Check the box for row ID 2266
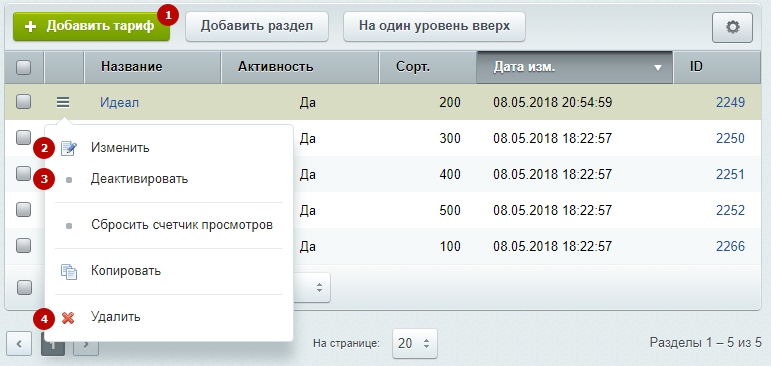Viewport: 771px width, 366px height. (x=23, y=245)
